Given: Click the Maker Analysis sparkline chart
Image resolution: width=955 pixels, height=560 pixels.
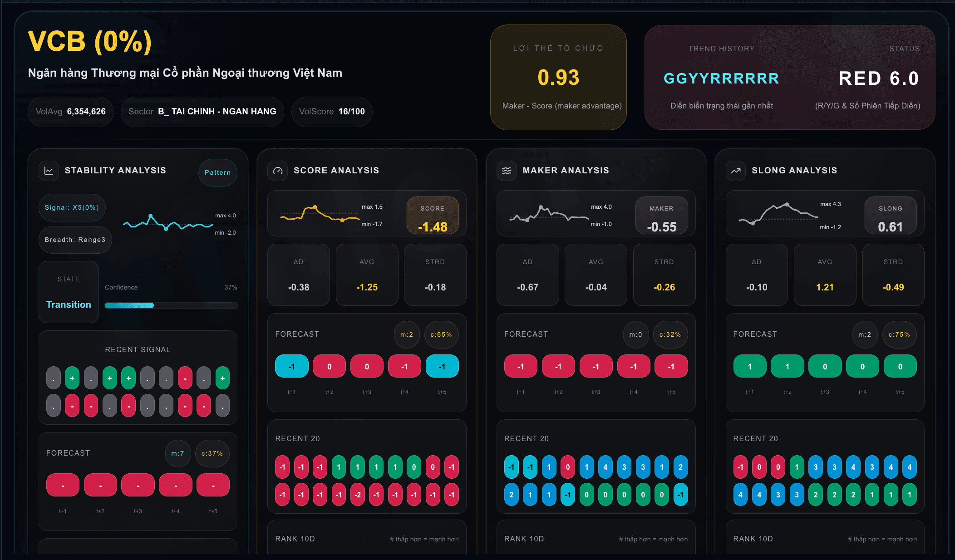Looking at the screenshot, I should [x=549, y=214].
